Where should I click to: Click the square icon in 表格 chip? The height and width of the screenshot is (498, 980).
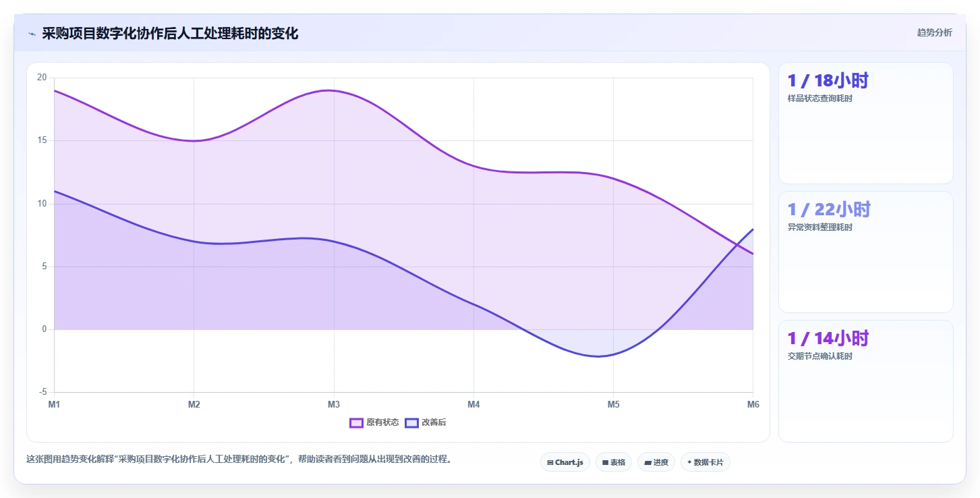tap(605, 463)
